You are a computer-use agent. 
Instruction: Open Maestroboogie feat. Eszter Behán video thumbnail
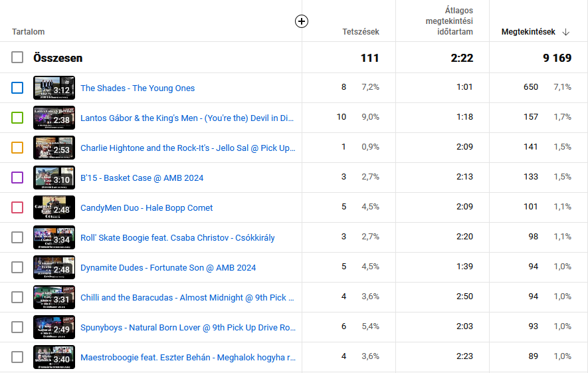[54, 357]
